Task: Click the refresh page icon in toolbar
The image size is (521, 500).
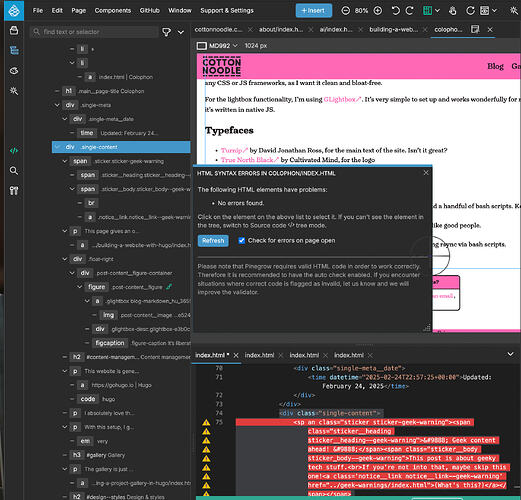Action: pyautogui.click(x=470, y=11)
